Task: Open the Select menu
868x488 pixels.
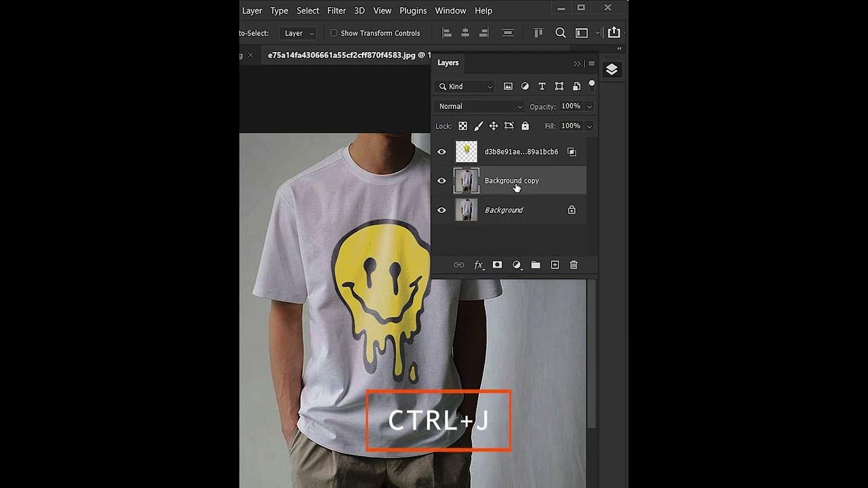Action: click(x=308, y=10)
